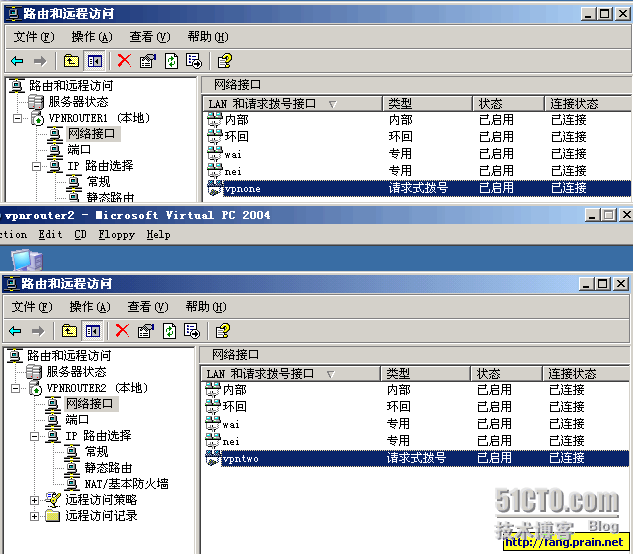Viewport: 633px width, 554px height.
Task: Open 操作(A) menu in top window
Action: point(92,37)
